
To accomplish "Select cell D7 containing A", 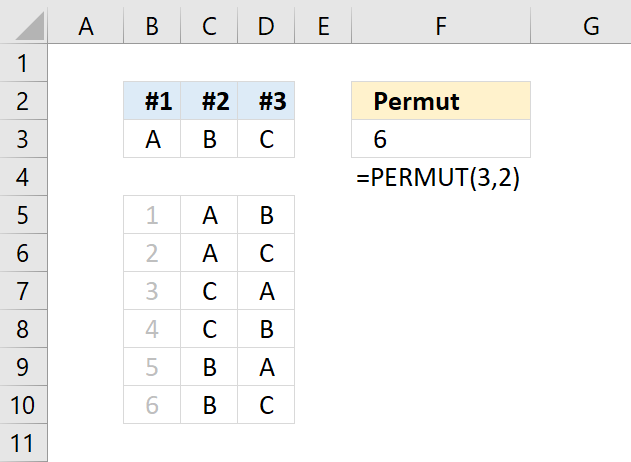I will [x=266, y=291].
